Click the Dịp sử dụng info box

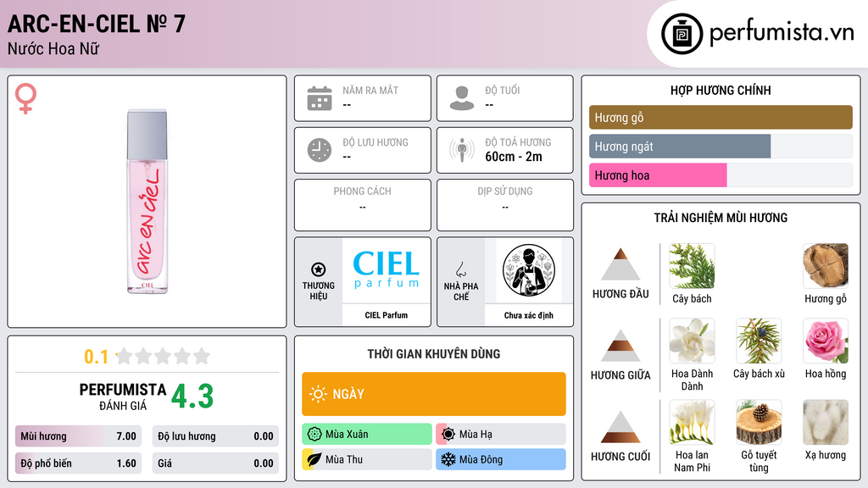505,205
